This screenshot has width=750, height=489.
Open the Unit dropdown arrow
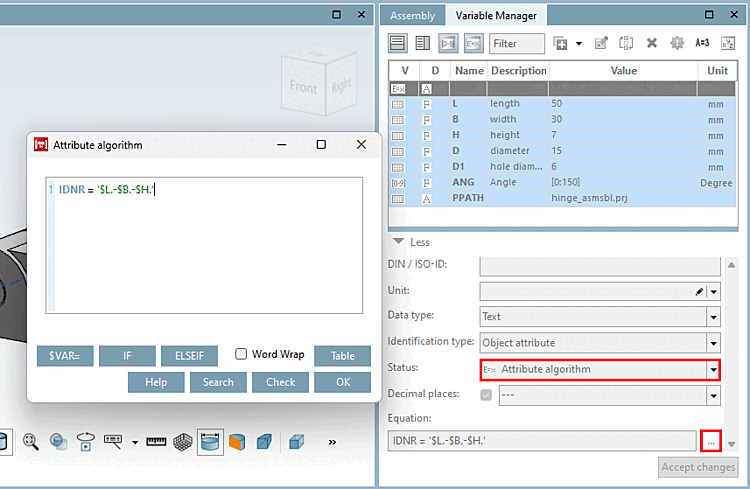click(x=714, y=291)
